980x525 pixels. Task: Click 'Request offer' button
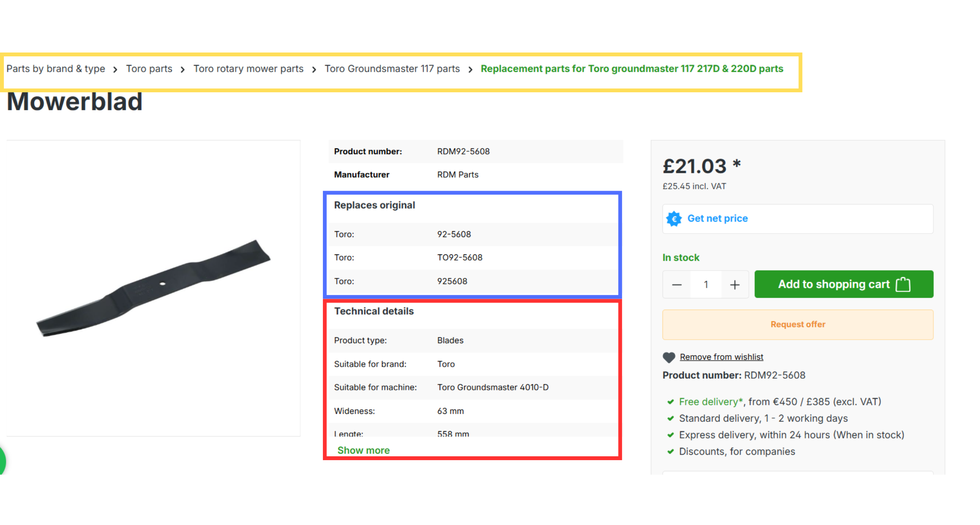798,325
